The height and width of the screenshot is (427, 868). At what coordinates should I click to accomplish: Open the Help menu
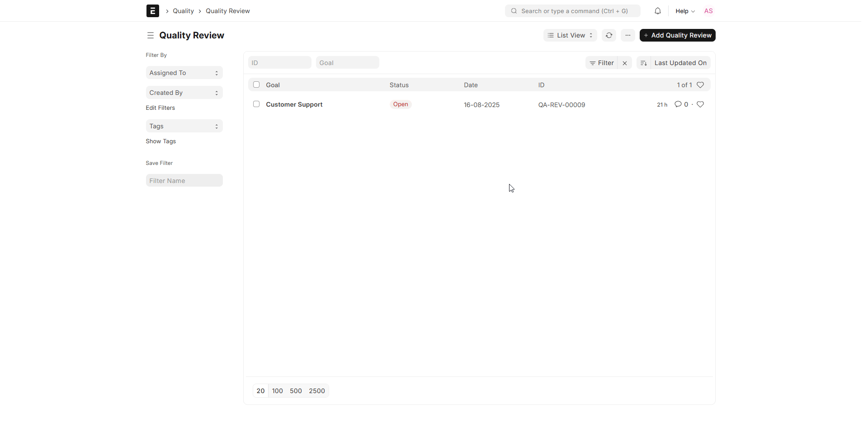685,11
